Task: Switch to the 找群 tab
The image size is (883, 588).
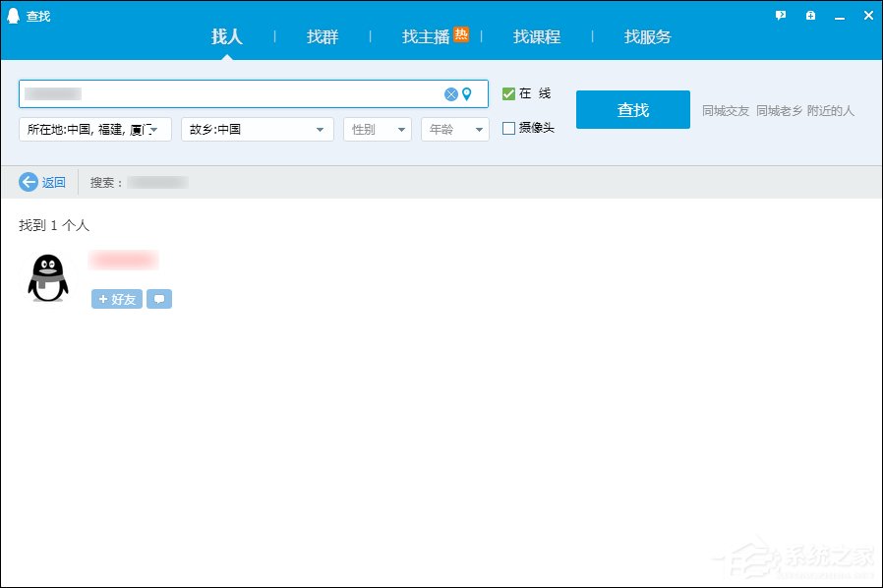Action: click(322, 36)
